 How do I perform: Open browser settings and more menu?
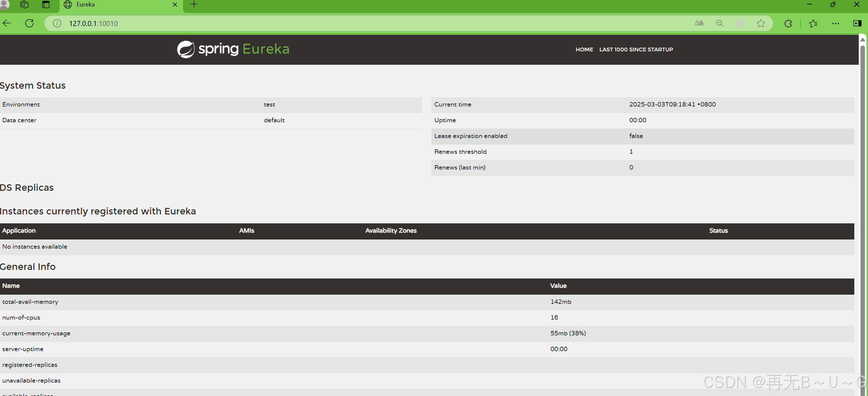pos(835,23)
